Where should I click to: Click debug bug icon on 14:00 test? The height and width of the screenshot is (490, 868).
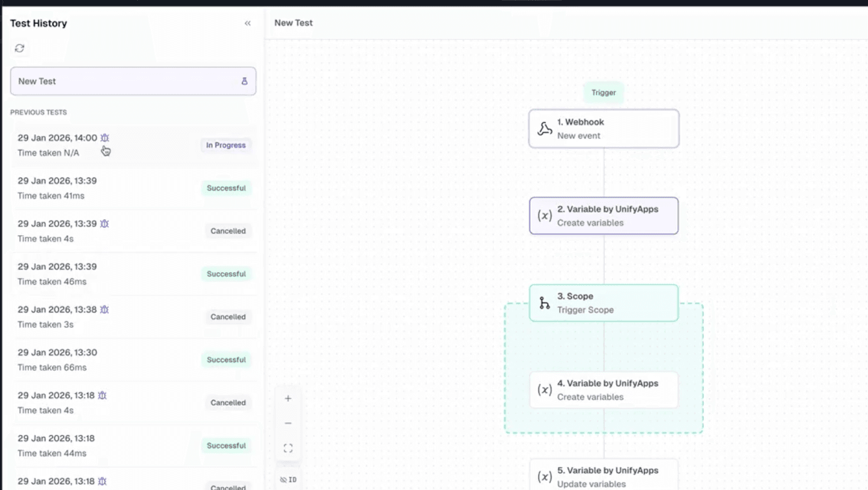[x=104, y=138]
